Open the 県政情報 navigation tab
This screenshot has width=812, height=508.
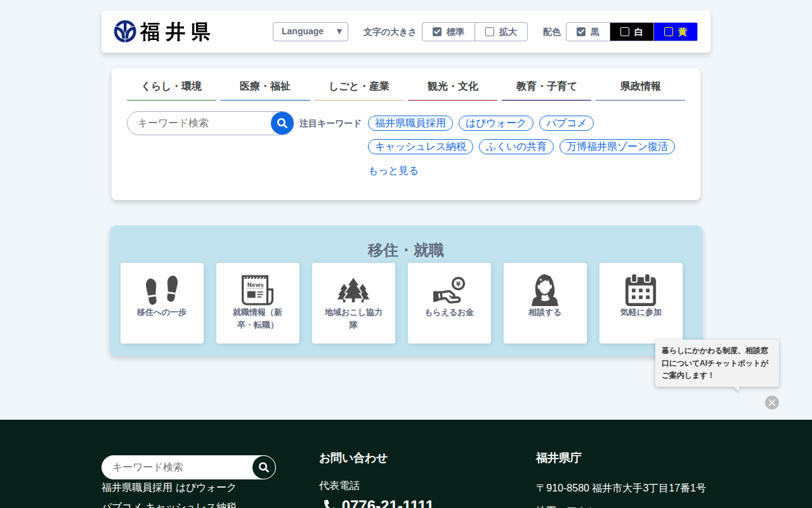coord(640,86)
